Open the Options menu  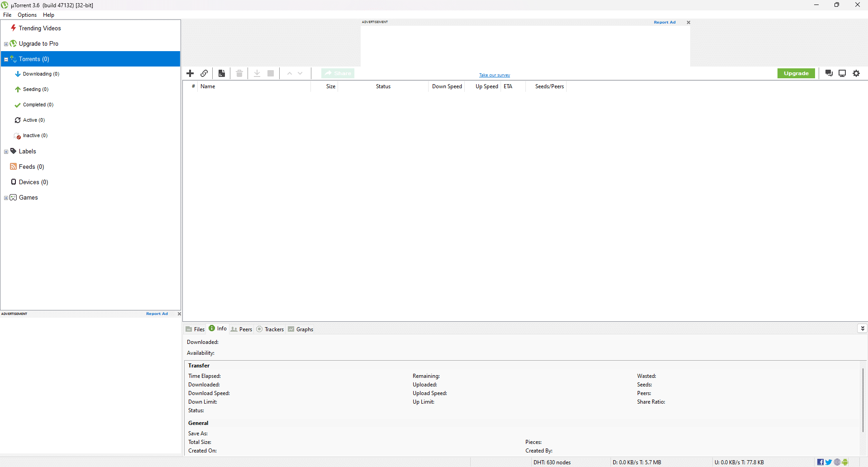coord(27,15)
